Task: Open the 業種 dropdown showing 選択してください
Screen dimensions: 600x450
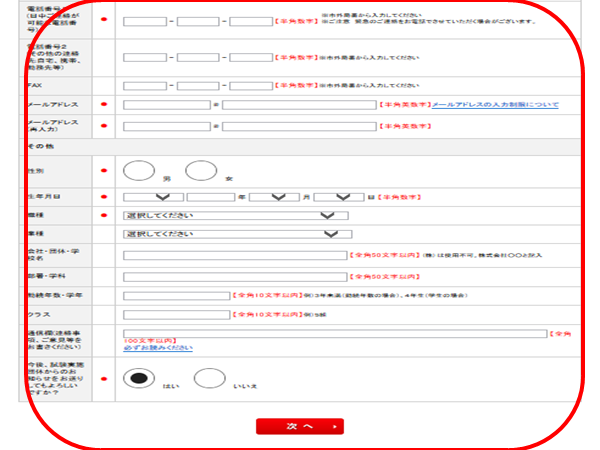Action: (x=238, y=234)
